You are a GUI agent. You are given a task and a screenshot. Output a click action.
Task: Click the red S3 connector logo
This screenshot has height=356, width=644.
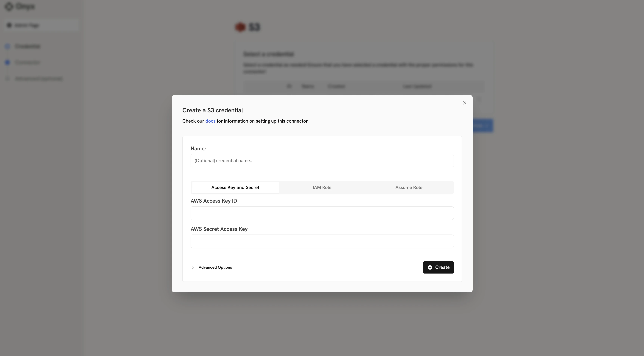coord(240,27)
